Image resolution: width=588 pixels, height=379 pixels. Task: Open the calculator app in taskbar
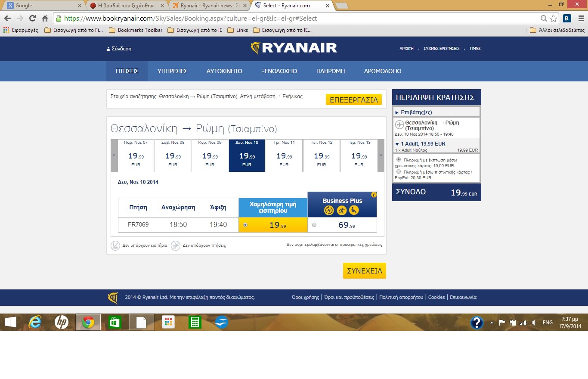[x=195, y=322]
